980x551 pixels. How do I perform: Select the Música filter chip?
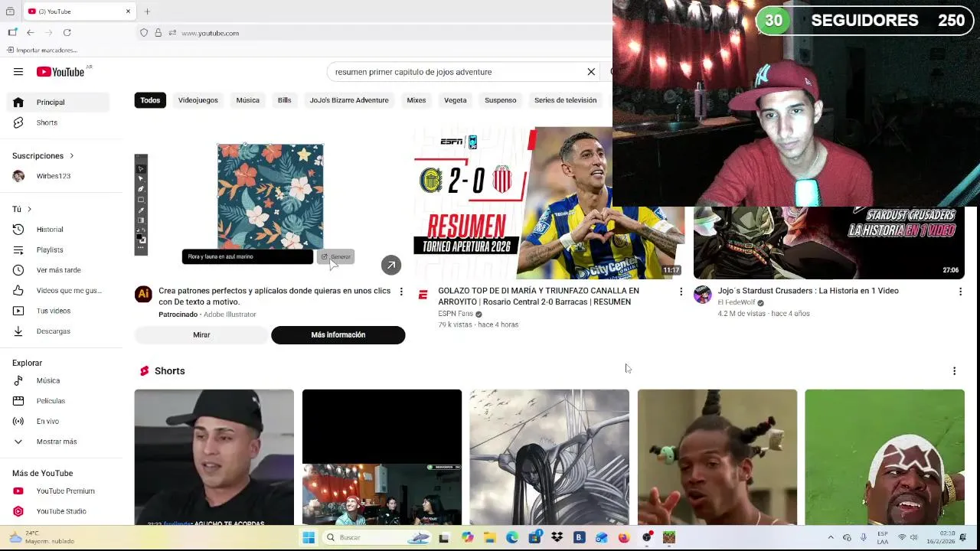click(x=247, y=100)
